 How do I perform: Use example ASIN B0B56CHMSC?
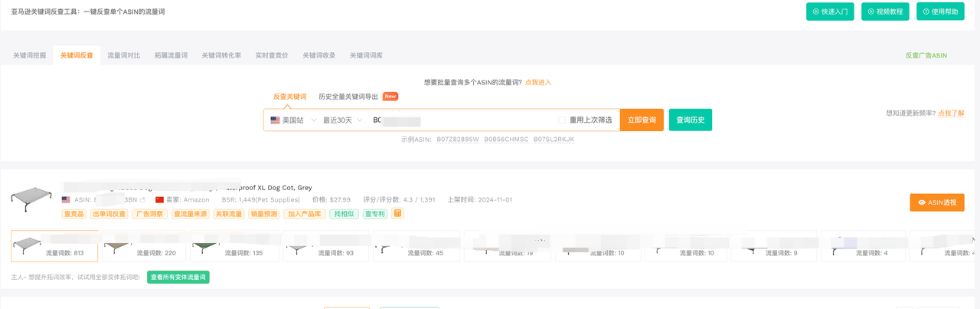pyautogui.click(x=506, y=140)
